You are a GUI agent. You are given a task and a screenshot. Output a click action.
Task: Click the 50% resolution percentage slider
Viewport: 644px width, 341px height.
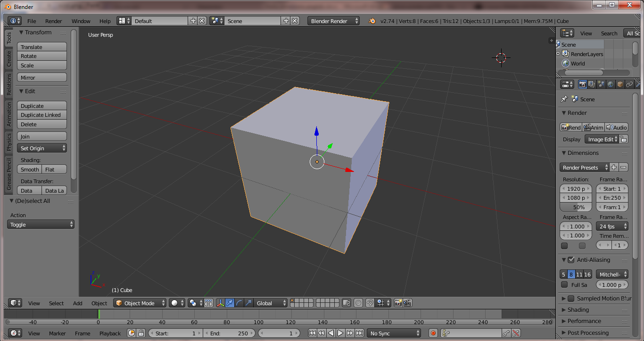pos(575,207)
